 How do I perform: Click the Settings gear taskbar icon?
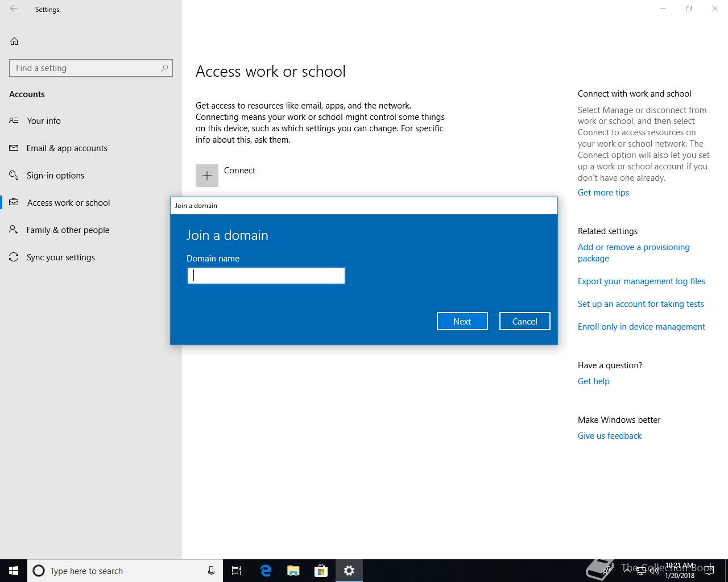tap(349, 571)
